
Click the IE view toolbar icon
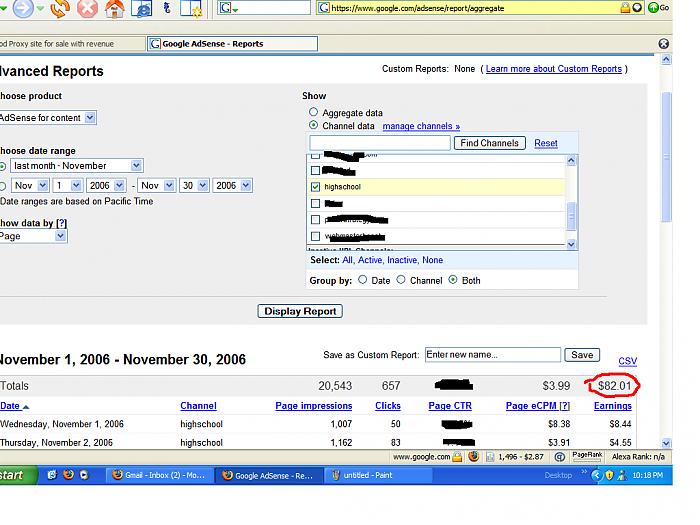pos(142,8)
